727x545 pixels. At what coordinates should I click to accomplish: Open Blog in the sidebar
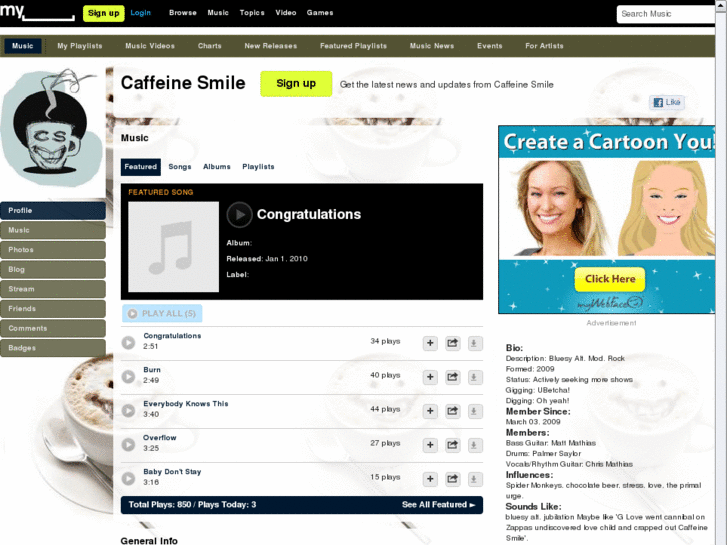coord(53,269)
